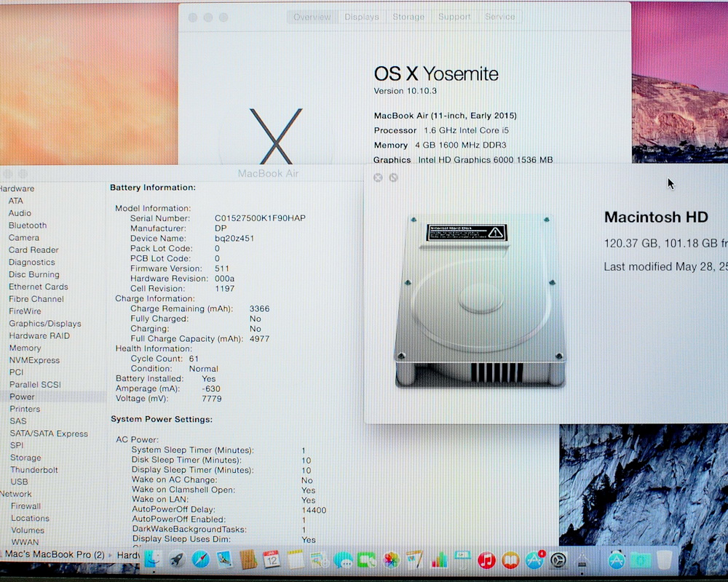Select NVMExpress in the sidebar
This screenshot has height=582, width=728.
[35, 360]
